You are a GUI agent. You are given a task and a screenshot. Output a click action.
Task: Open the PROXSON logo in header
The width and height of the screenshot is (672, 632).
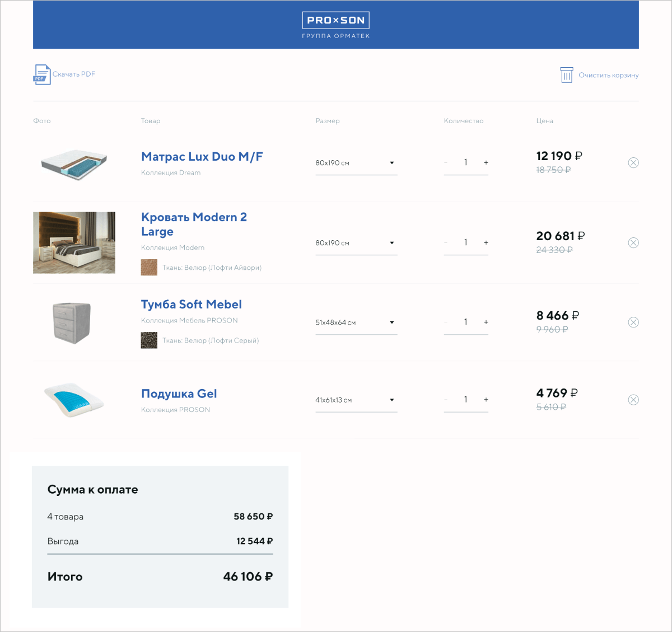336,20
